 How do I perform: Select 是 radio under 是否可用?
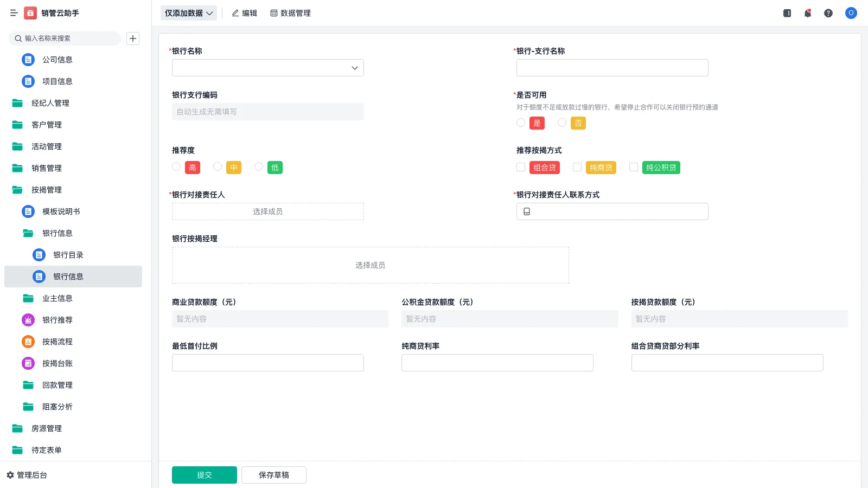point(520,123)
